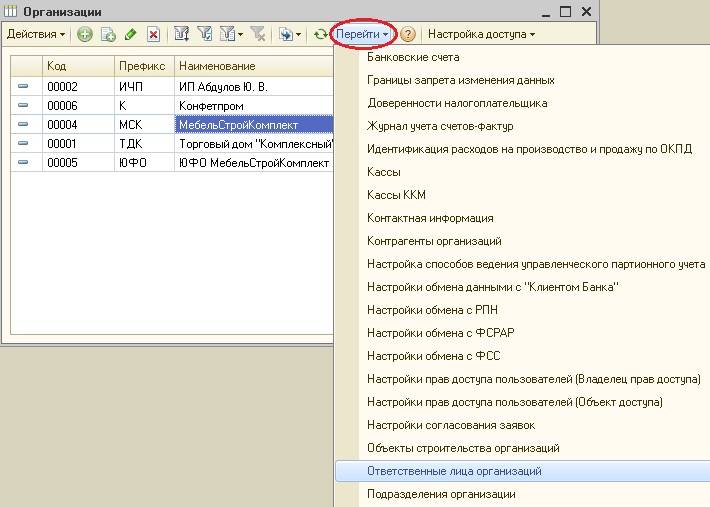Click the Disable filter crossed-funnel icon

258,34
